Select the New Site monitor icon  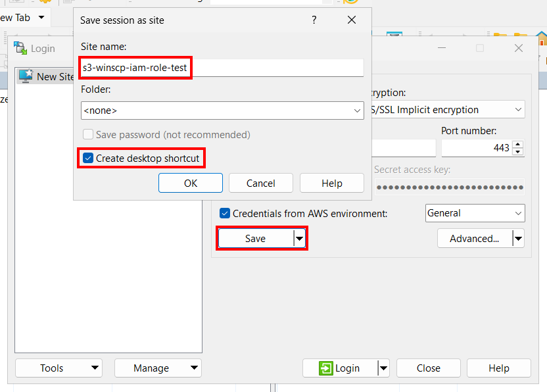coord(26,76)
